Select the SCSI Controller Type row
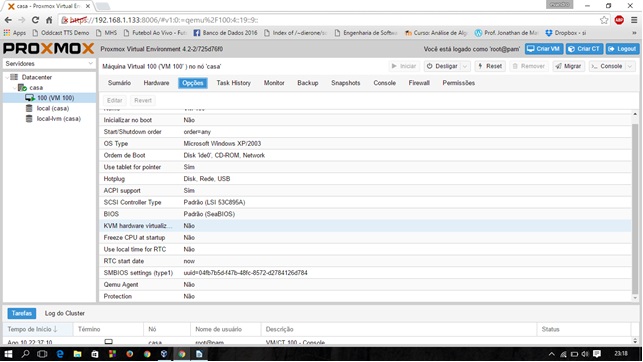This screenshot has width=643, height=362. tap(365, 202)
